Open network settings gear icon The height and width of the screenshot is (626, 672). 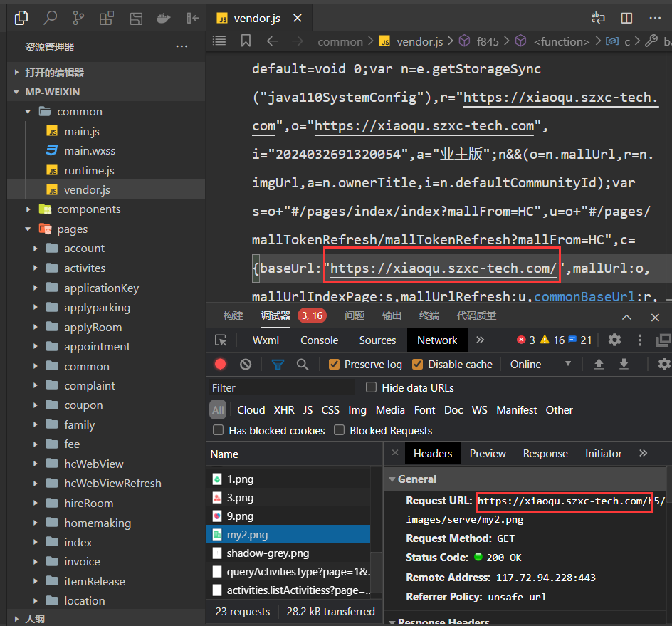point(664,365)
